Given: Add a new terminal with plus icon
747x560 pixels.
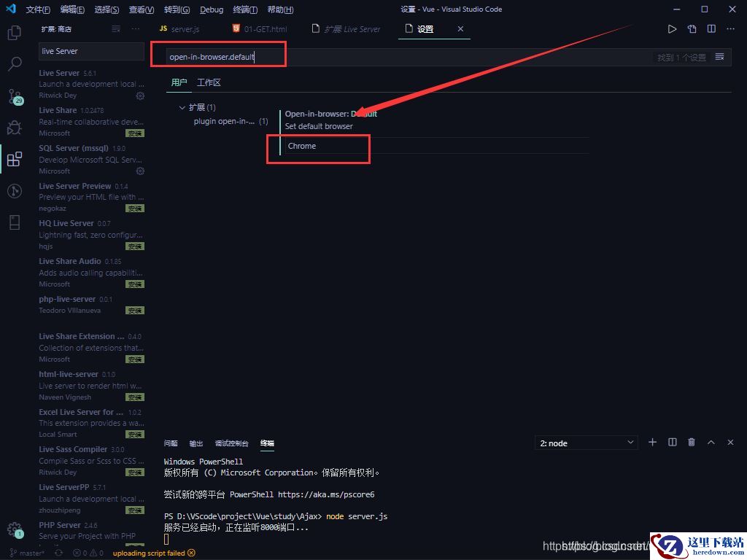Looking at the screenshot, I should [x=652, y=443].
